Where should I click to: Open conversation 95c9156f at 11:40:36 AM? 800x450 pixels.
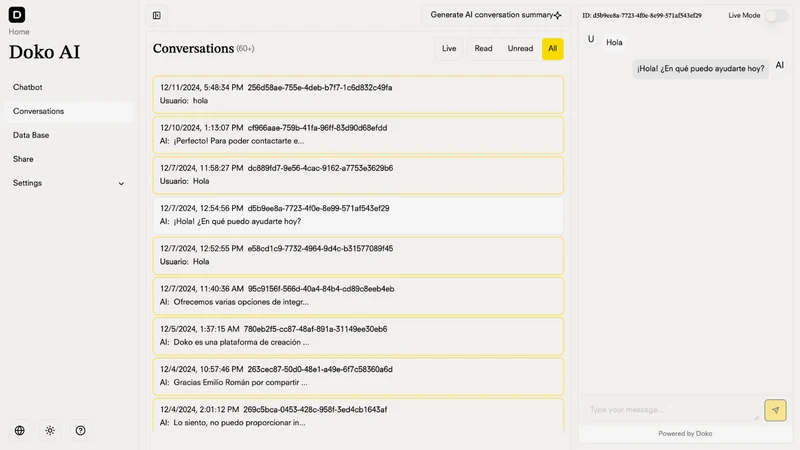[358, 296]
